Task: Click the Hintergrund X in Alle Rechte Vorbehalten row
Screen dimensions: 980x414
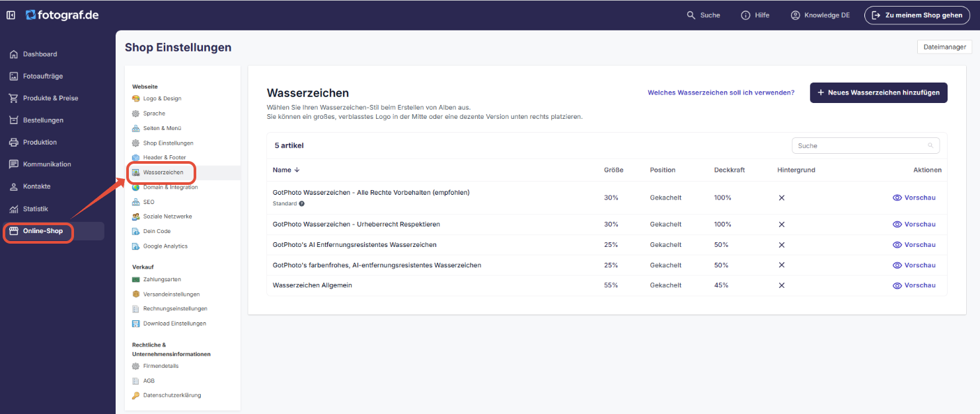Action: coord(781,197)
